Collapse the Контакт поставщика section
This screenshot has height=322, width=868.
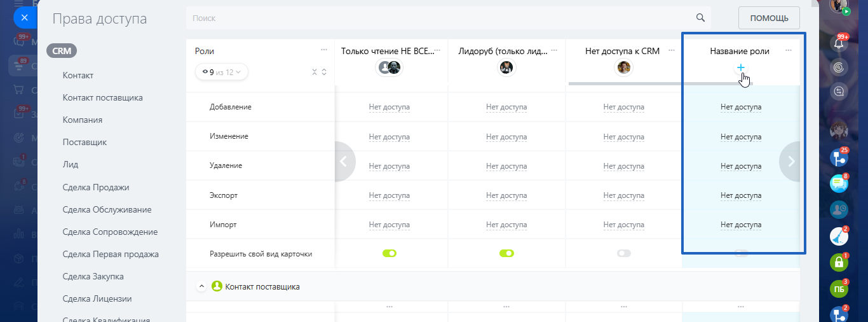(x=201, y=286)
